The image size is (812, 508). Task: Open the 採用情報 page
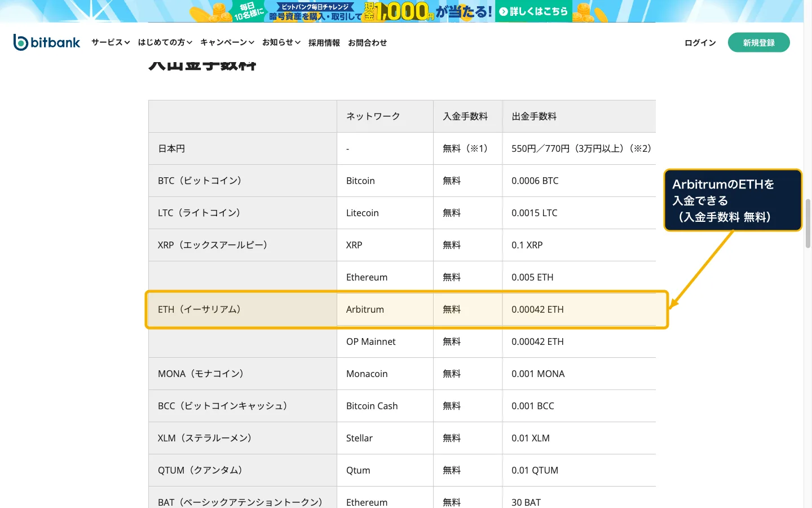point(324,43)
